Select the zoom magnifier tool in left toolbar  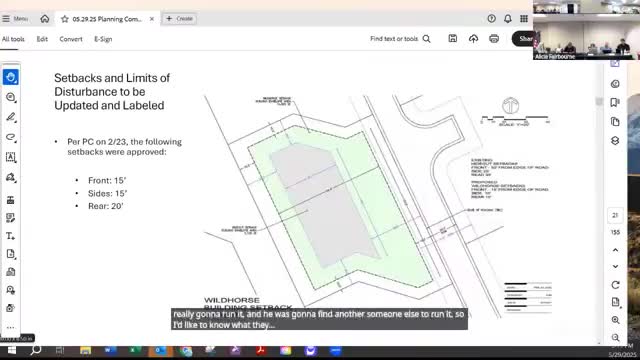pyautogui.click(x=11, y=97)
